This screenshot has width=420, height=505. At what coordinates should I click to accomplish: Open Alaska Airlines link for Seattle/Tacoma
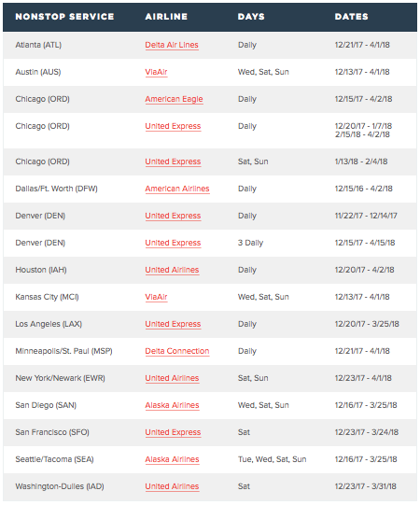[172, 459]
